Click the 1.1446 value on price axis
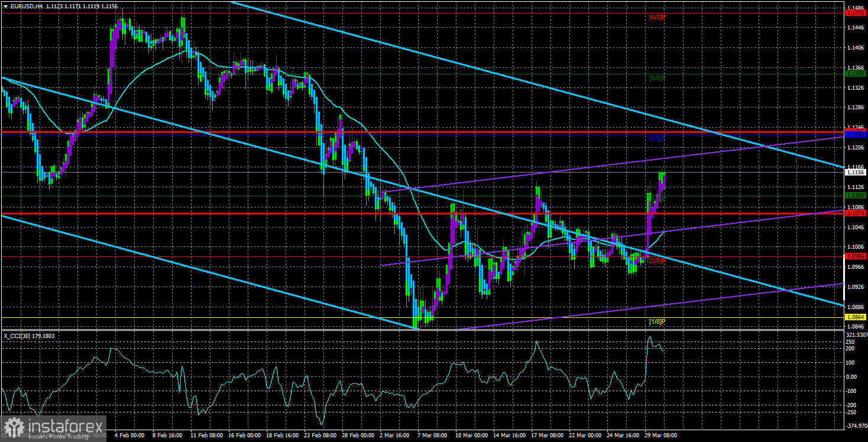868x442 pixels. (x=856, y=28)
